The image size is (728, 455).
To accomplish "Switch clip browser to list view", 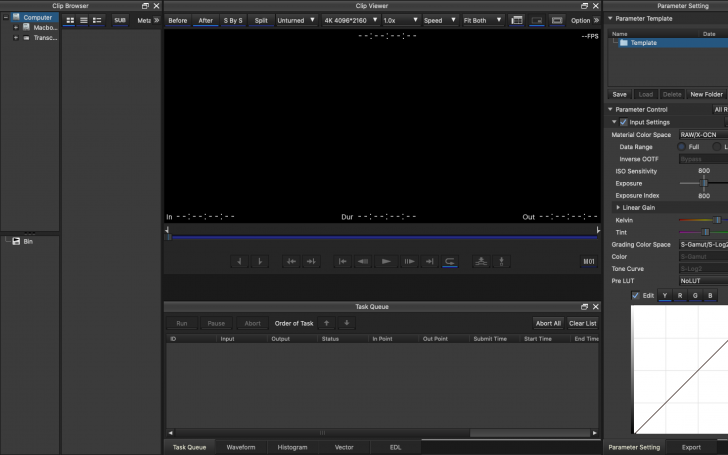I will pos(83,20).
